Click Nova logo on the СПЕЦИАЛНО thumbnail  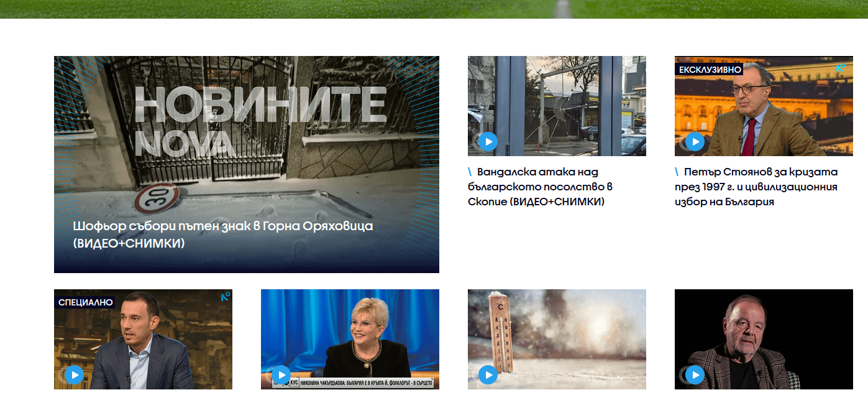pyautogui.click(x=226, y=297)
